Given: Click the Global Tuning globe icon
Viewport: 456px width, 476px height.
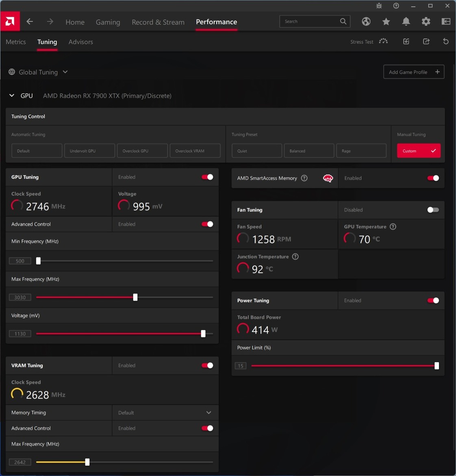Looking at the screenshot, I should coord(12,72).
